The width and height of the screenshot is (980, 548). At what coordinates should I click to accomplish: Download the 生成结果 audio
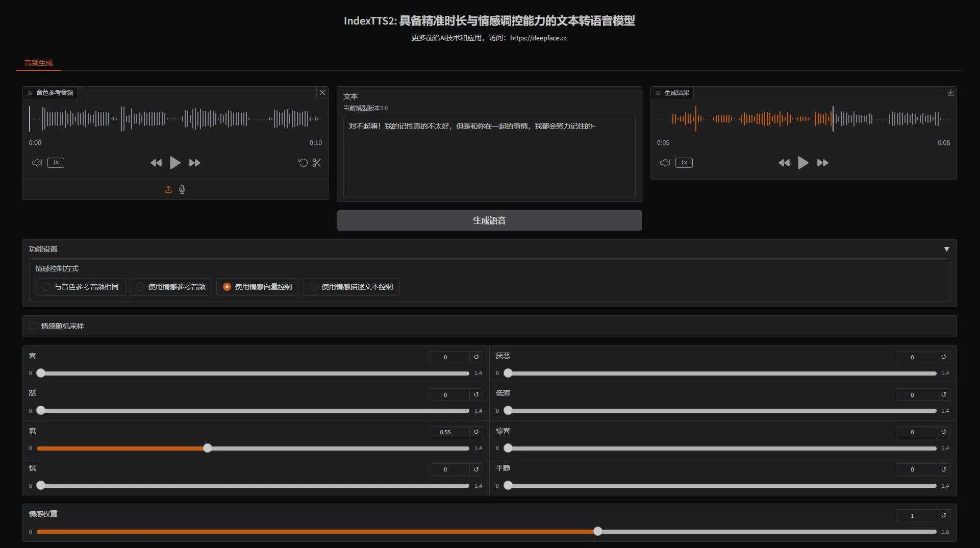coord(950,92)
